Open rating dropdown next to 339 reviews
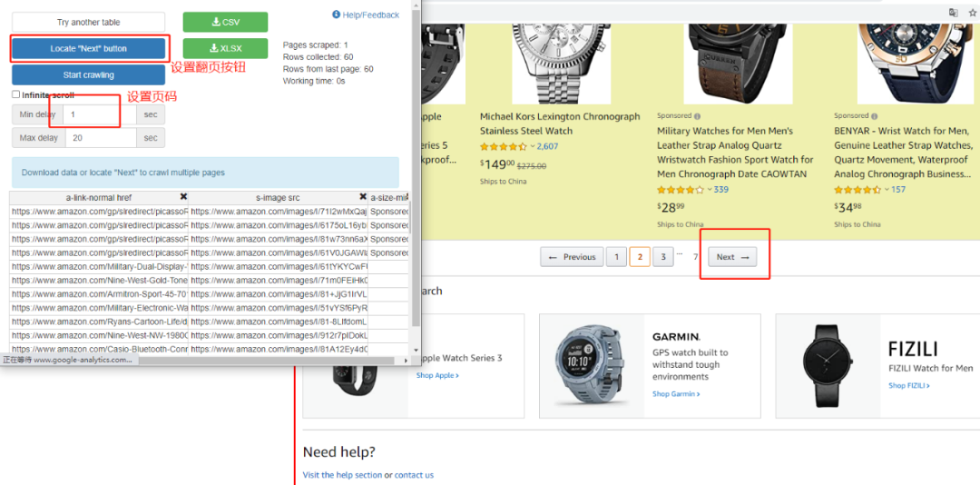Viewport: 980px width, 485px height. 710,190
